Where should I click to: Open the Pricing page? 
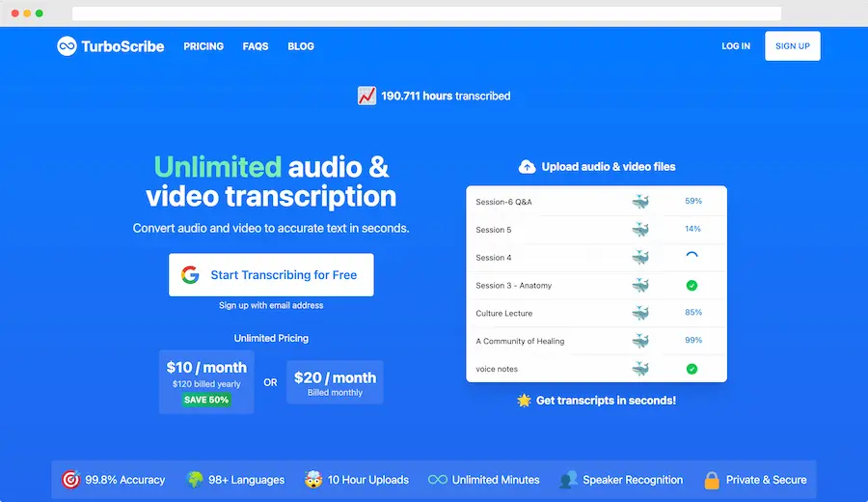click(x=203, y=46)
